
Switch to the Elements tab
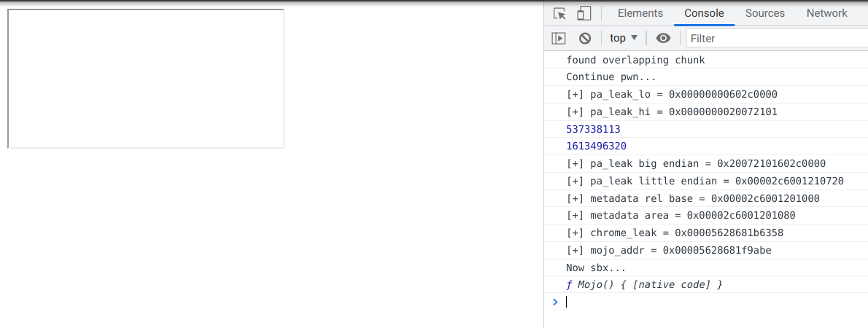(x=640, y=13)
